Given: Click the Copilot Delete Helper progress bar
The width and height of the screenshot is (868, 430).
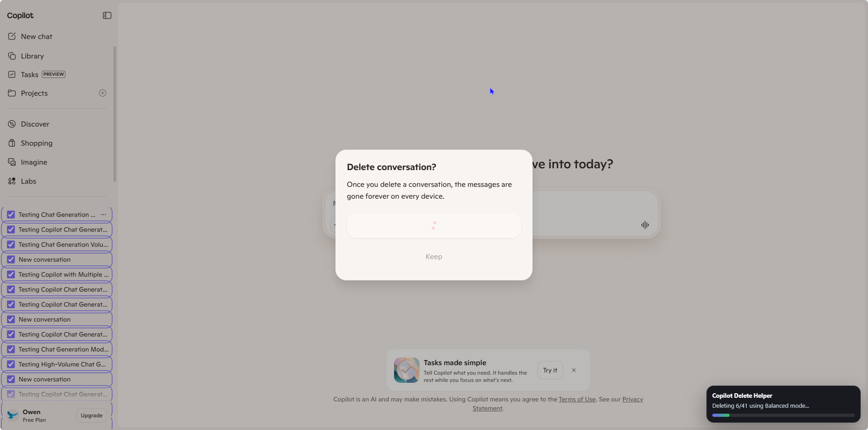Looking at the screenshot, I should click(x=783, y=415).
